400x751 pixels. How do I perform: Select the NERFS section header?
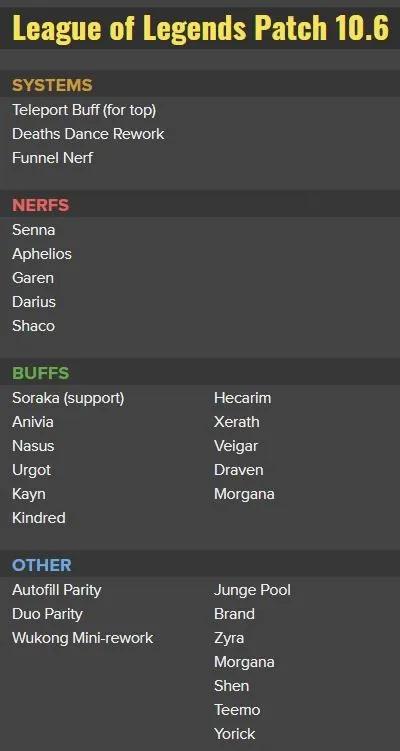pos(41,205)
